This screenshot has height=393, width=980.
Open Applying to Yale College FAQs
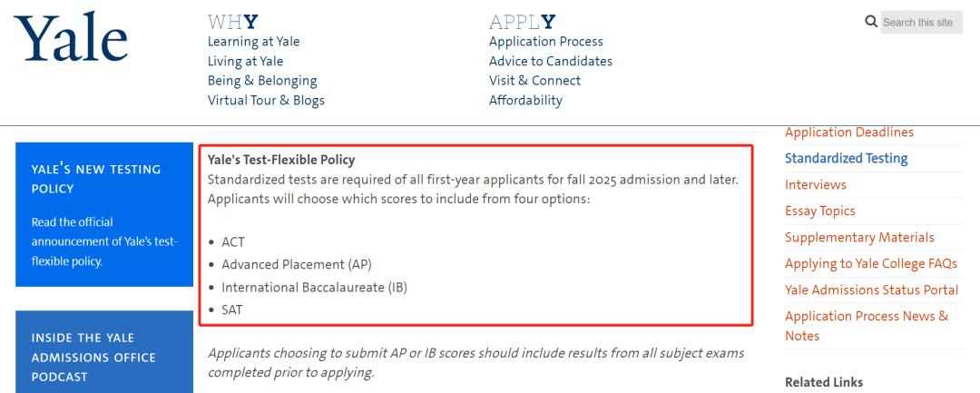(x=871, y=264)
